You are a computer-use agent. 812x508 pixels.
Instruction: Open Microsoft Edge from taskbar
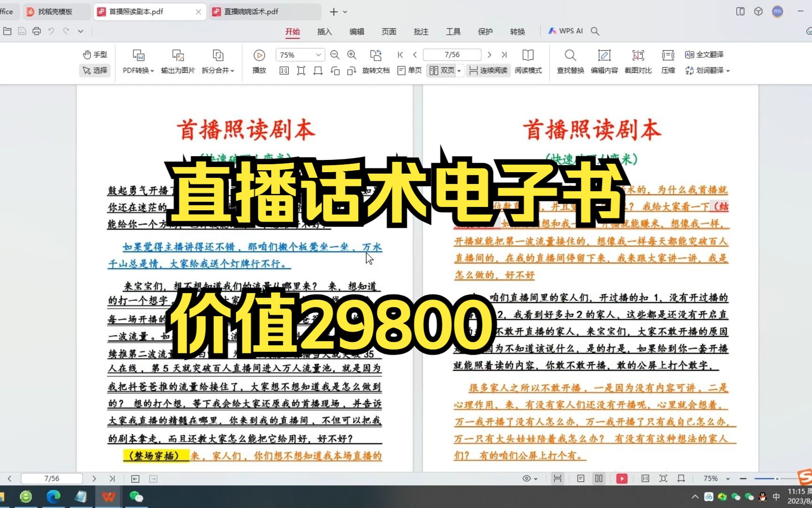(x=54, y=497)
